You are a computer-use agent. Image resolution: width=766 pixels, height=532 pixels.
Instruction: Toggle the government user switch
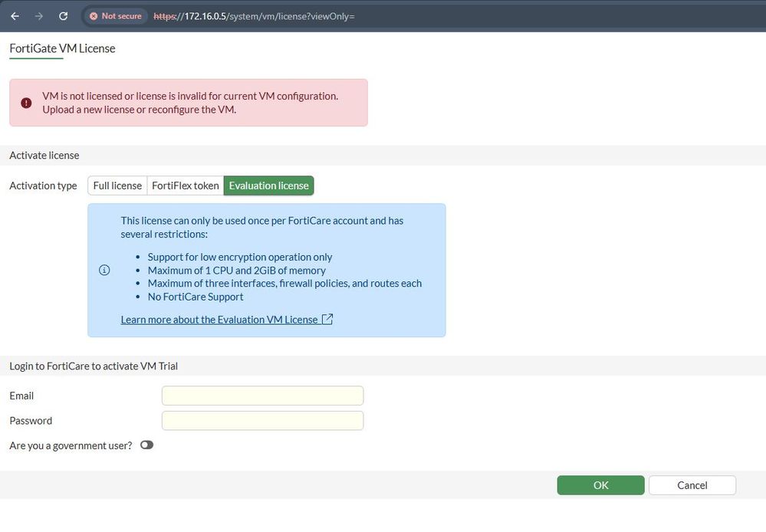point(146,445)
